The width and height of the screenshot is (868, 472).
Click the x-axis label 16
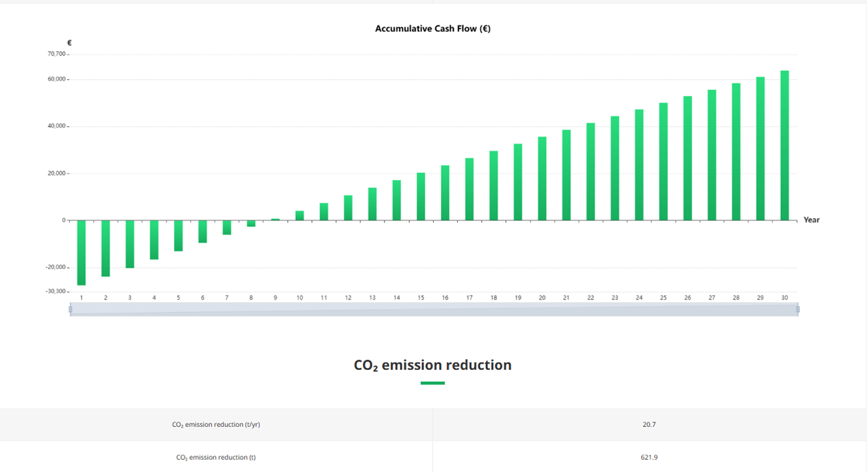pyautogui.click(x=445, y=297)
